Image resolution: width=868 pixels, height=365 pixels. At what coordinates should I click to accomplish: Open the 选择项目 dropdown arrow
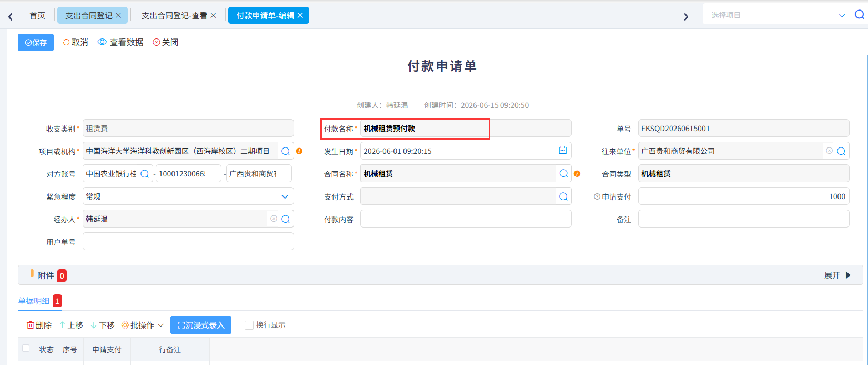point(842,15)
